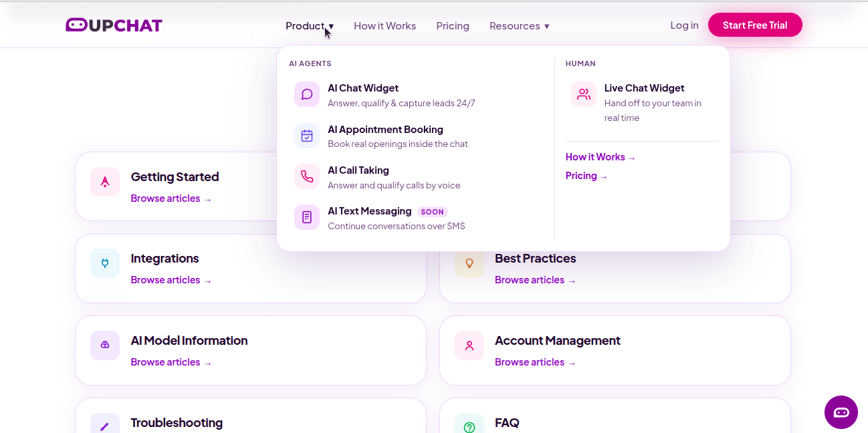Click the Getting Started rocket icon

[x=105, y=182]
